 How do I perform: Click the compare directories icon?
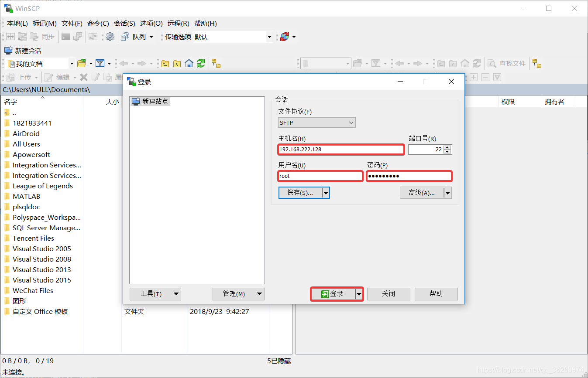(x=10, y=37)
